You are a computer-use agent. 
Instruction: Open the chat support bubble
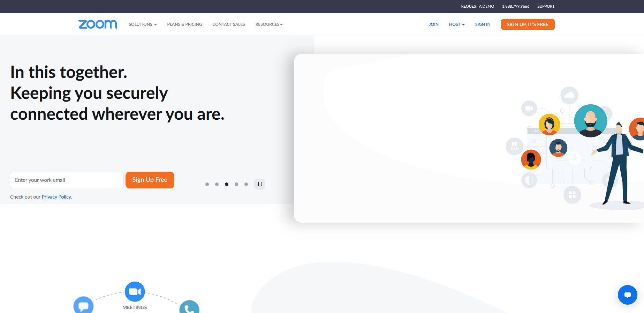tap(627, 295)
